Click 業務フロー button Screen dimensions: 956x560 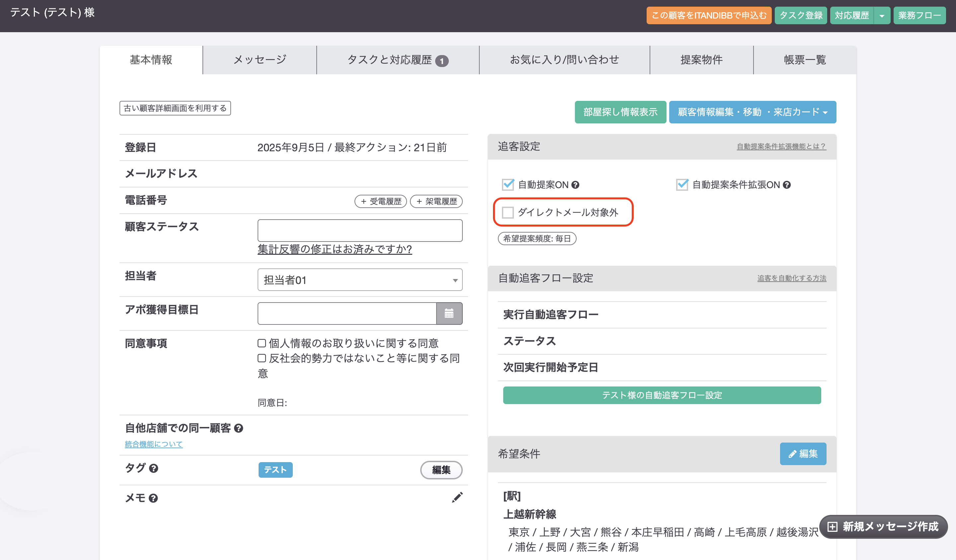(x=919, y=16)
